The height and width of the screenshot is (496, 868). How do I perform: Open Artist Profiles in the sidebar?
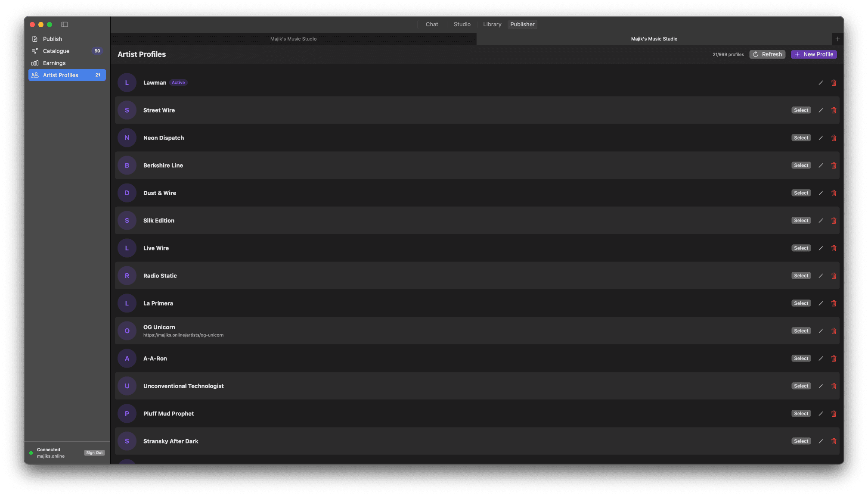[67, 75]
